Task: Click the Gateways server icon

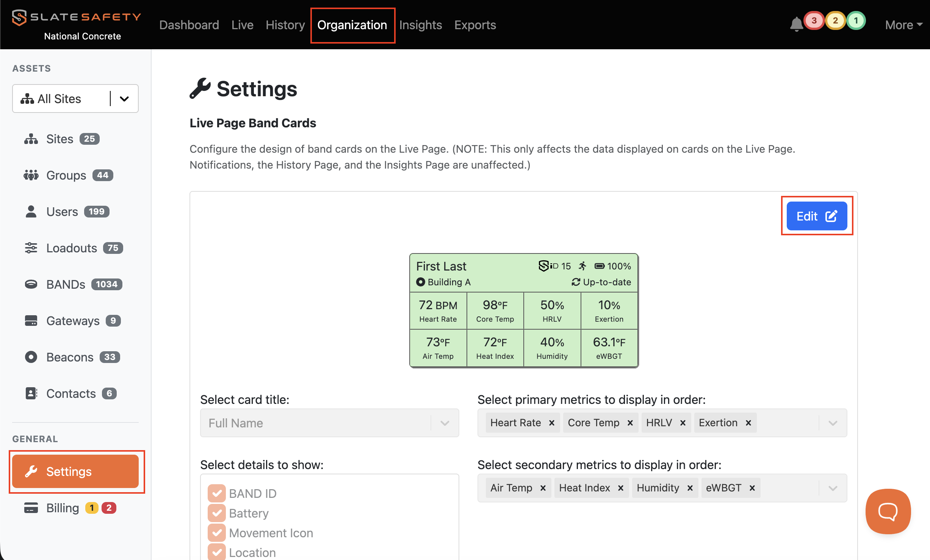Action: click(31, 321)
